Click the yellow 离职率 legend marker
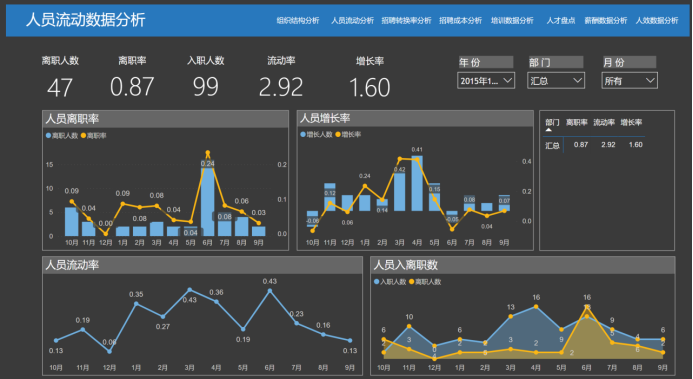The image size is (693, 379). tap(83, 136)
